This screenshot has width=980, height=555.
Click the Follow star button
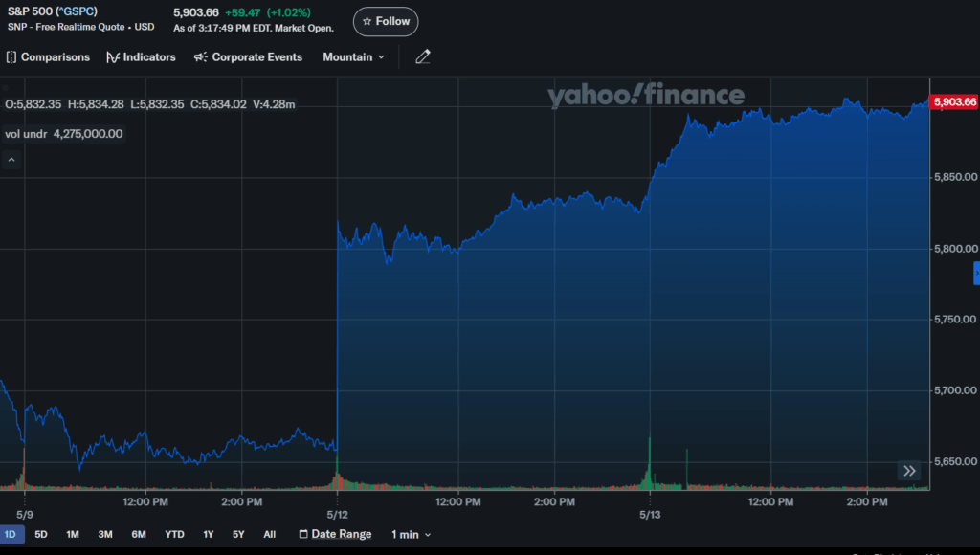point(386,21)
